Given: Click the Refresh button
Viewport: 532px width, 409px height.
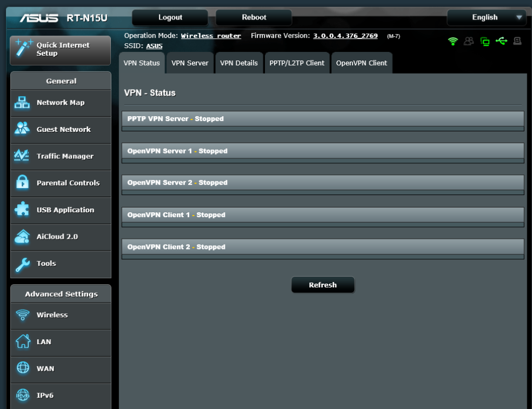Looking at the screenshot, I should tap(323, 285).
